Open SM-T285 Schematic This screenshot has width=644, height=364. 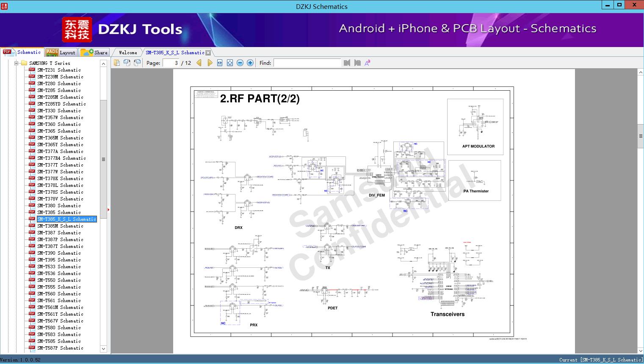point(59,90)
